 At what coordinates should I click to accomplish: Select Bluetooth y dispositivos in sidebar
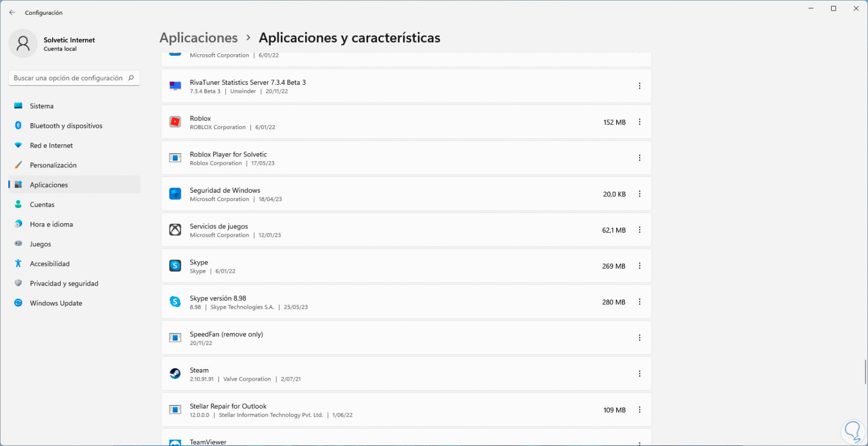click(66, 126)
